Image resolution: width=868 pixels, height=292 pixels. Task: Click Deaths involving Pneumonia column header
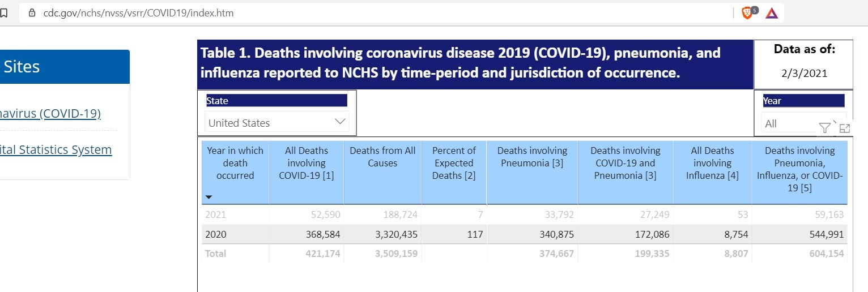(532, 157)
